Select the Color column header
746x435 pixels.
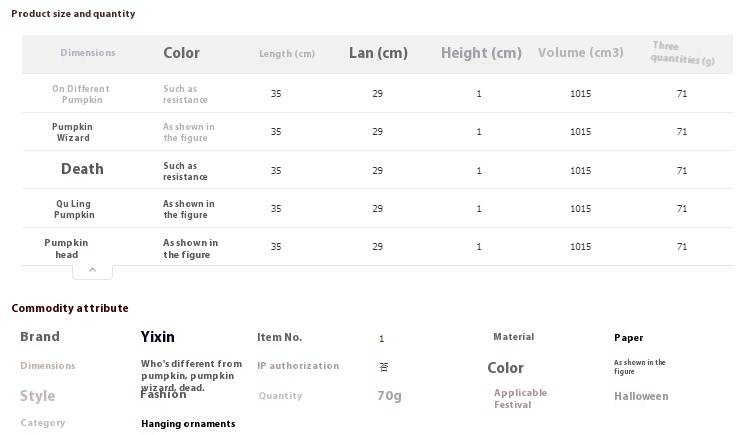click(181, 53)
